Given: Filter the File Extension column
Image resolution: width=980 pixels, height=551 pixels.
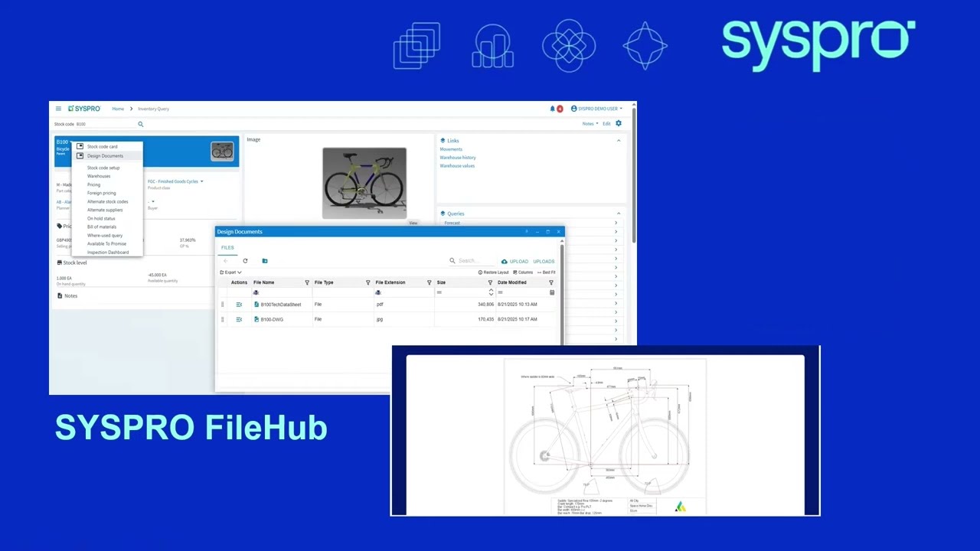Looking at the screenshot, I should [429, 282].
